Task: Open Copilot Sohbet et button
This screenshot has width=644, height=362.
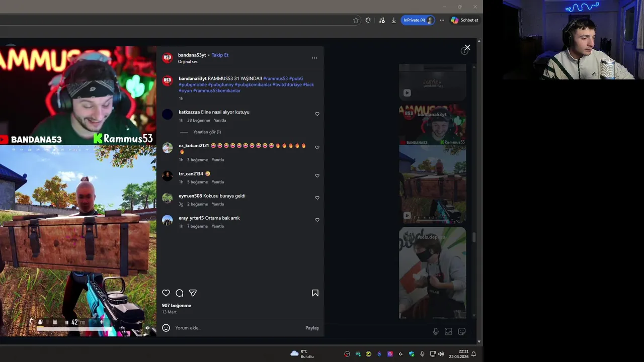Action: [x=464, y=20]
